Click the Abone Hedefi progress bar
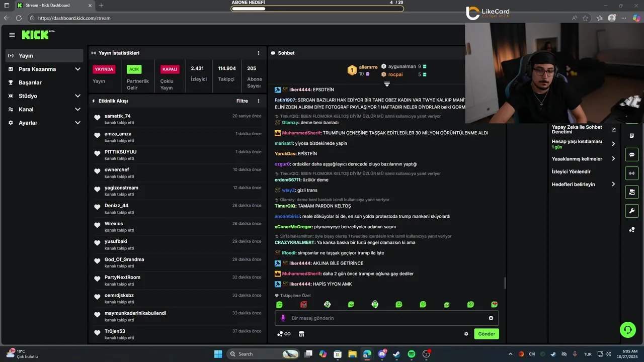 click(317, 9)
